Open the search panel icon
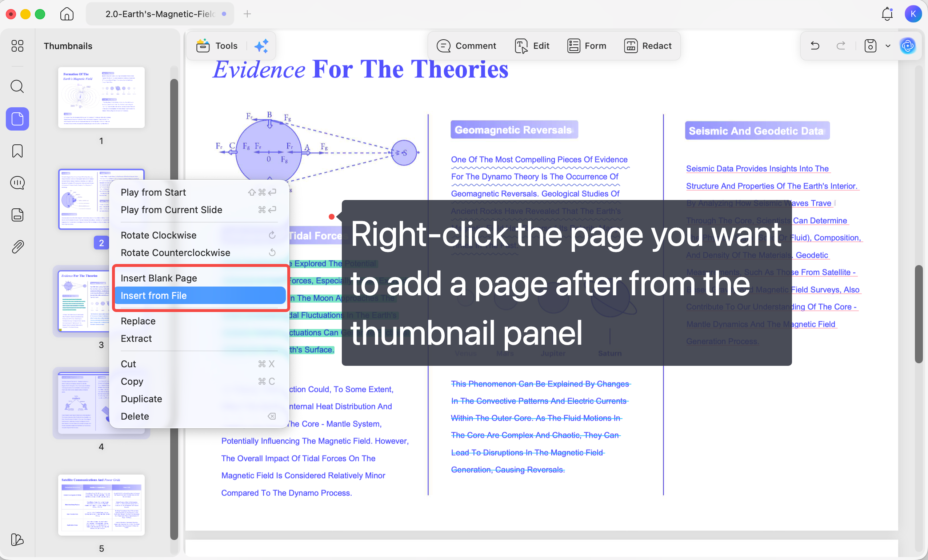The width and height of the screenshot is (928, 560). tap(17, 86)
